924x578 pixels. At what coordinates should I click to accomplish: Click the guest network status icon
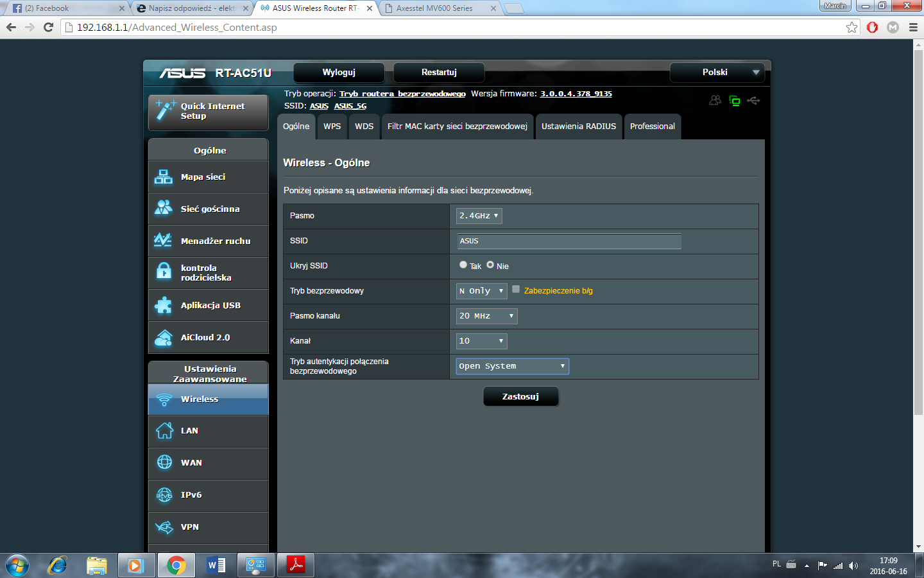pyautogui.click(x=715, y=100)
